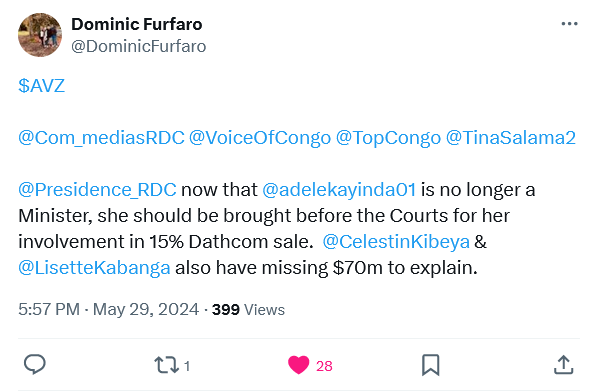Click the @CelestinKibeya mention

[396, 241]
